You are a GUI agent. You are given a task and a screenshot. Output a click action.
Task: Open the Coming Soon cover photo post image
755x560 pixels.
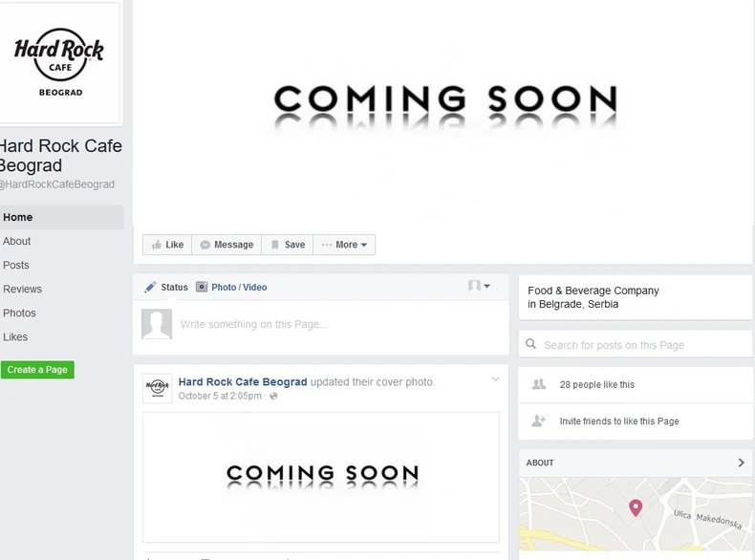321,477
